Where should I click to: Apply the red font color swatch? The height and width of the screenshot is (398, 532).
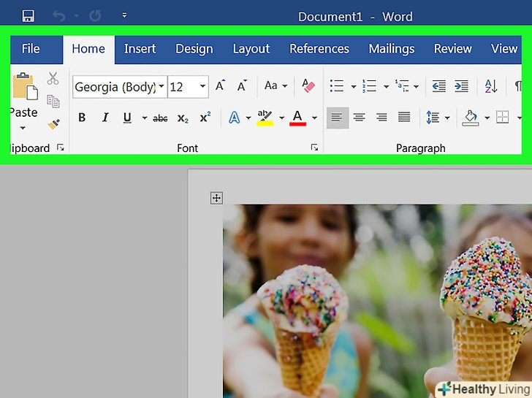297,118
